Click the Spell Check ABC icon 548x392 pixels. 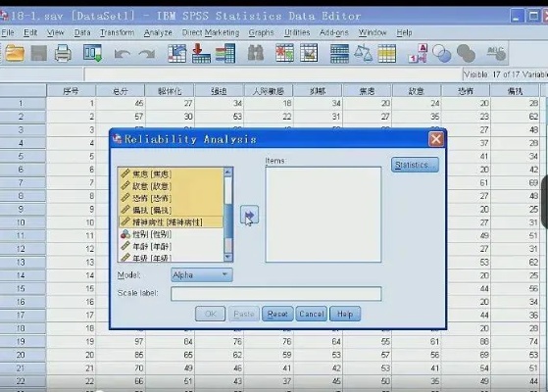(496, 54)
